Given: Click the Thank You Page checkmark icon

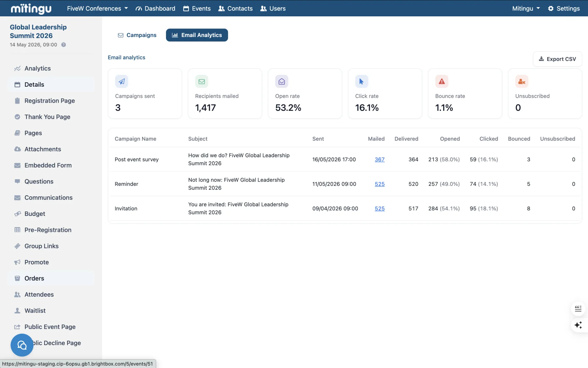Looking at the screenshot, I should pos(17,117).
